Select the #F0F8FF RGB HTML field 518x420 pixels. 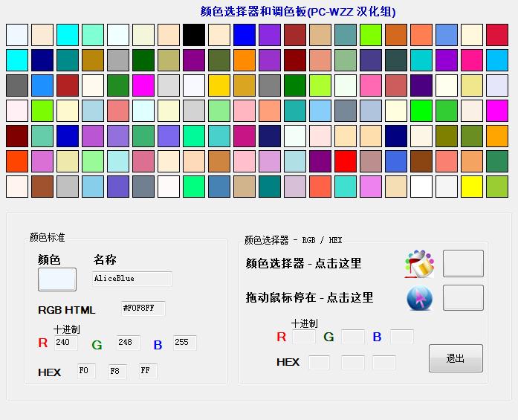coord(143,308)
